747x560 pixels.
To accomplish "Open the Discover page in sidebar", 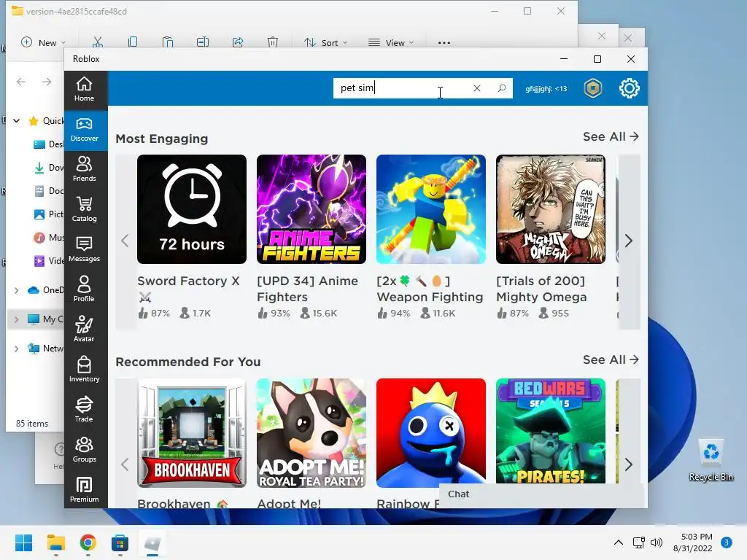I will click(x=85, y=130).
